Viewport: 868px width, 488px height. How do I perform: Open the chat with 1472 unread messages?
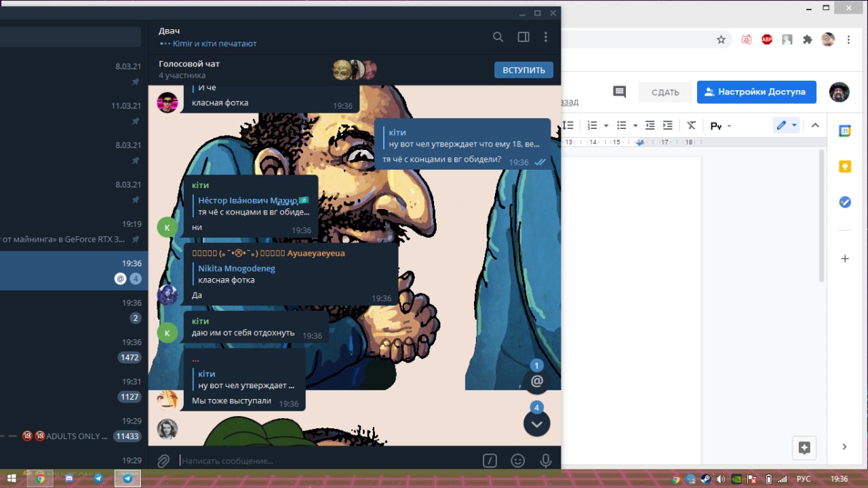tap(74, 350)
